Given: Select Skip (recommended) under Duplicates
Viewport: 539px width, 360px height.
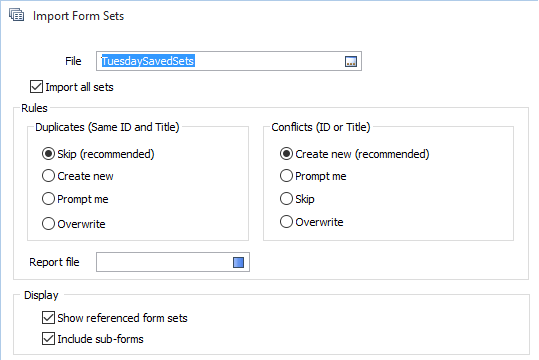Looking at the screenshot, I should click(x=48, y=154).
